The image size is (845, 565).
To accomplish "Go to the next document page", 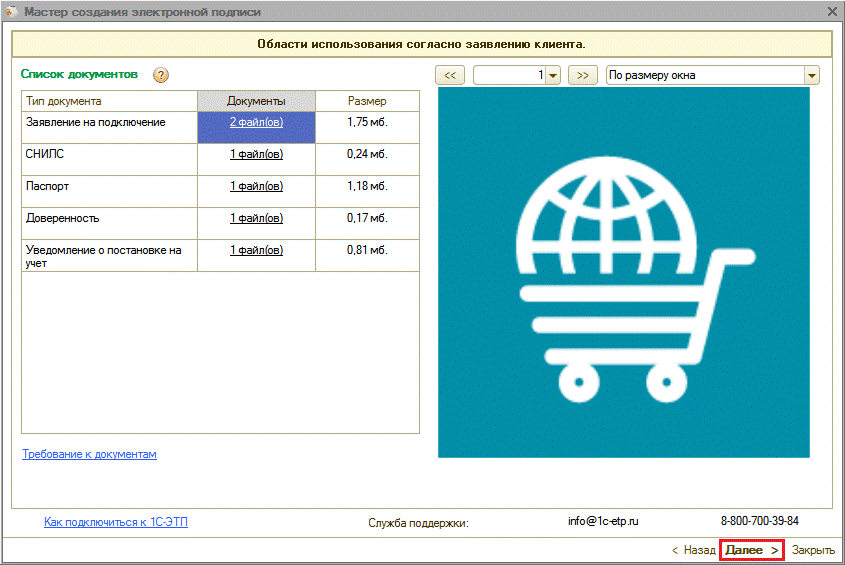I will (583, 75).
